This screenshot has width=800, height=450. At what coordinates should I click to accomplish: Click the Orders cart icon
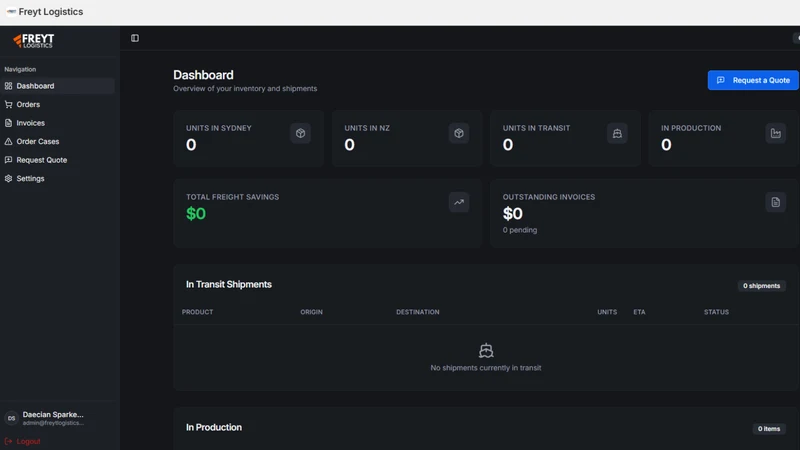click(9, 104)
